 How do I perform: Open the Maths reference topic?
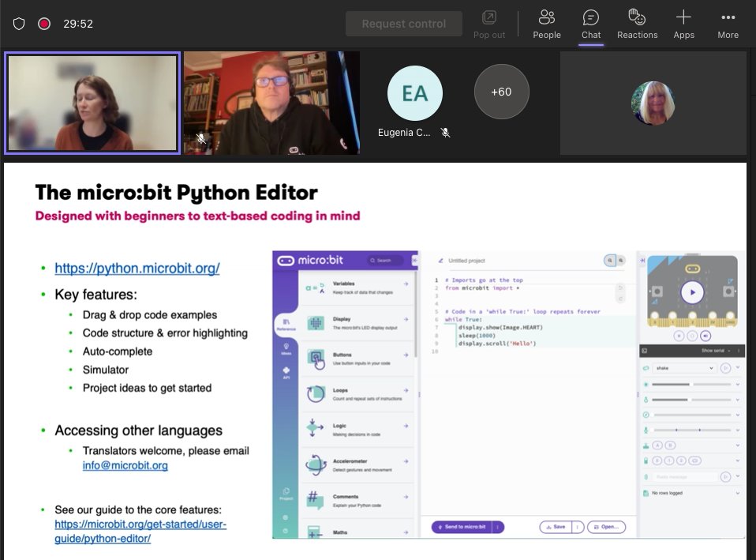[x=357, y=530]
